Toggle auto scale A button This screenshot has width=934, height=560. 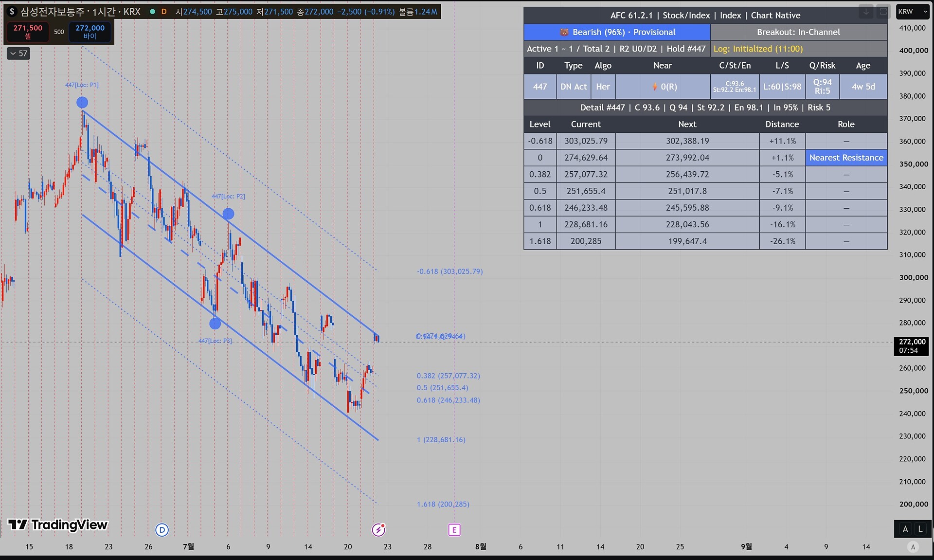[905, 529]
